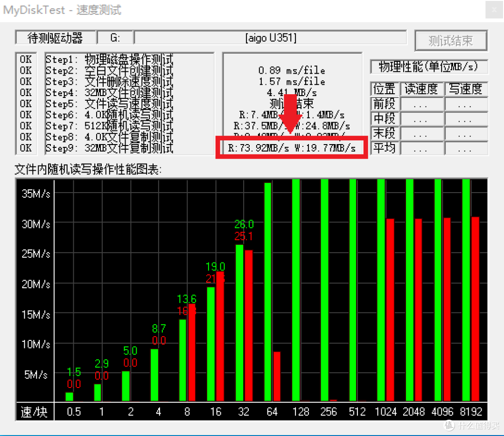Select the [aigo U351] drive name field
This screenshot has height=436, width=504.
(x=271, y=38)
